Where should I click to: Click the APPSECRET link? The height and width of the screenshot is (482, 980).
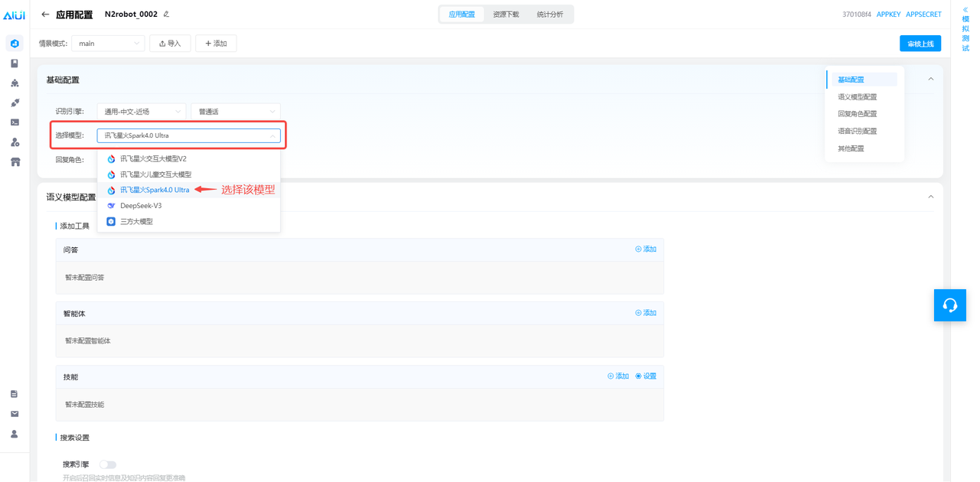point(924,15)
